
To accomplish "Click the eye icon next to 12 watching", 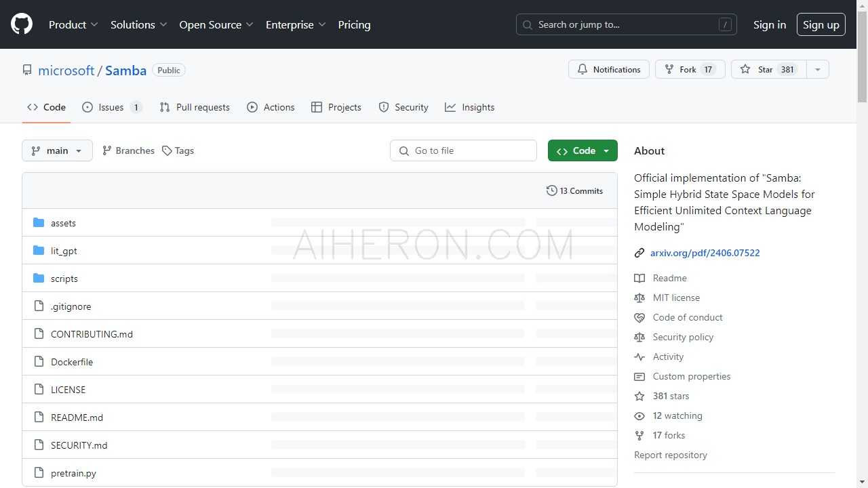I will tap(639, 415).
